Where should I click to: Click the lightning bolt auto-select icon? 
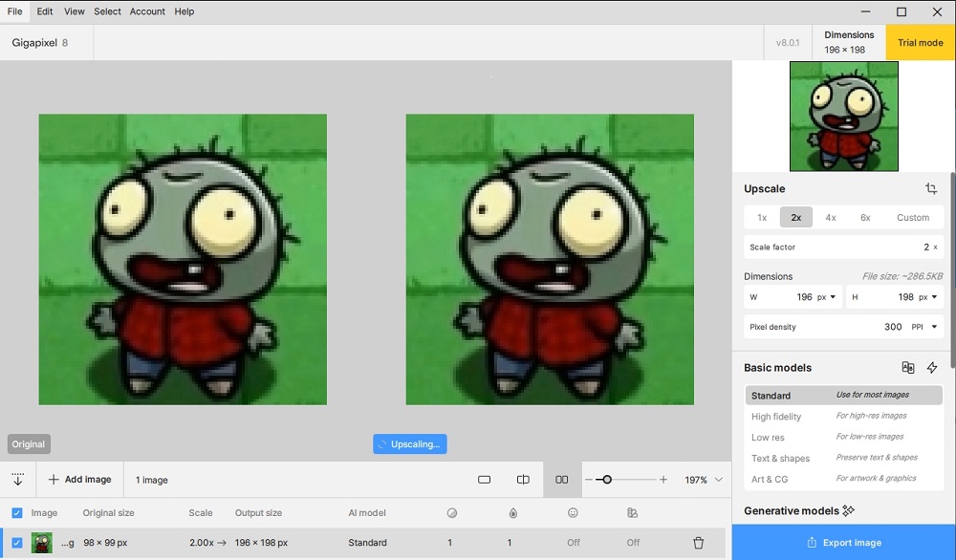point(932,368)
